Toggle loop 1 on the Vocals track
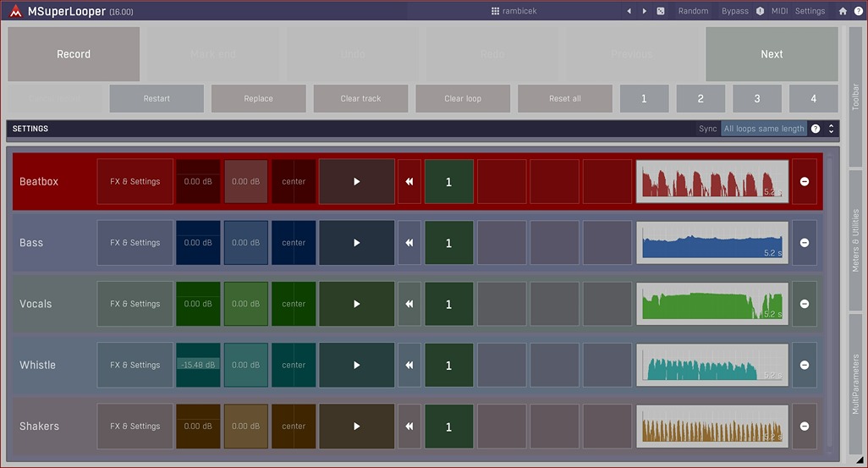This screenshot has height=468, width=868. 448,304
